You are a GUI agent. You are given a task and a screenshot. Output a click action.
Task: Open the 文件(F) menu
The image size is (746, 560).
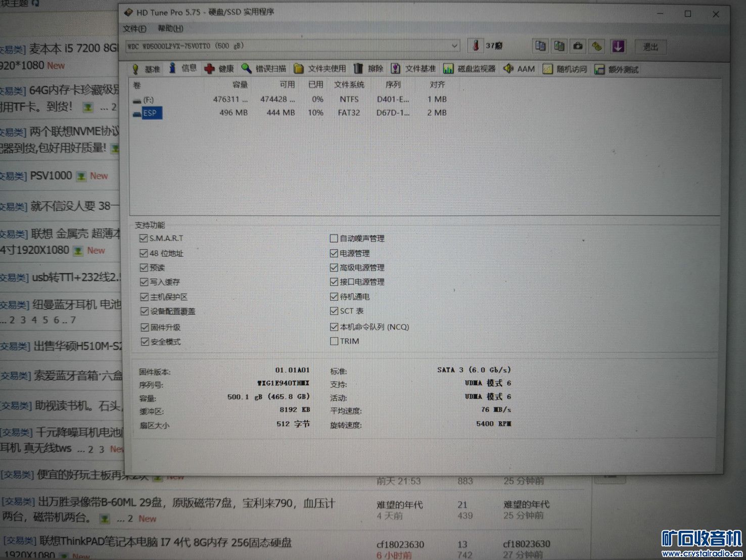click(x=135, y=29)
